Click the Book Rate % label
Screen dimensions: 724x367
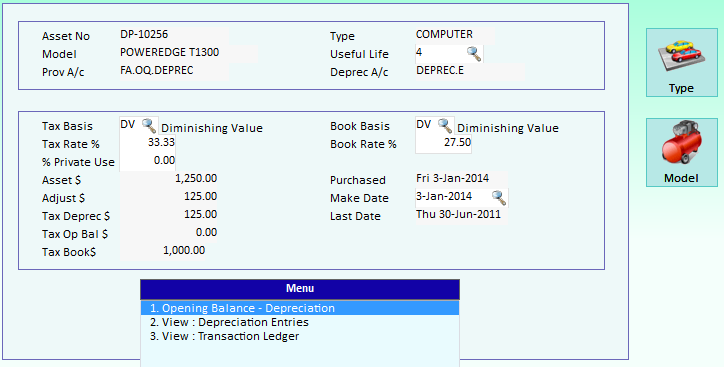(x=363, y=144)
